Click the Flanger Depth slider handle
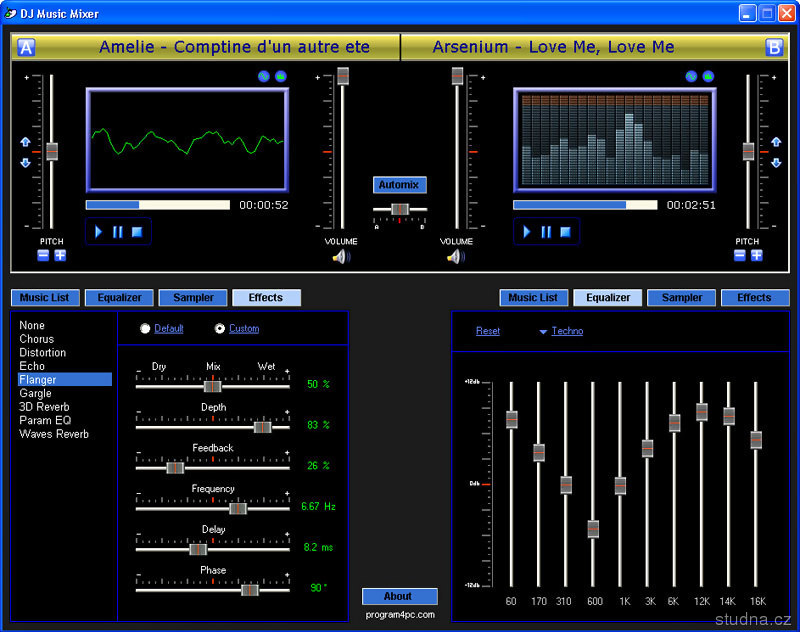This screenshot has height=632, width=800. click(x=262, y=427)
